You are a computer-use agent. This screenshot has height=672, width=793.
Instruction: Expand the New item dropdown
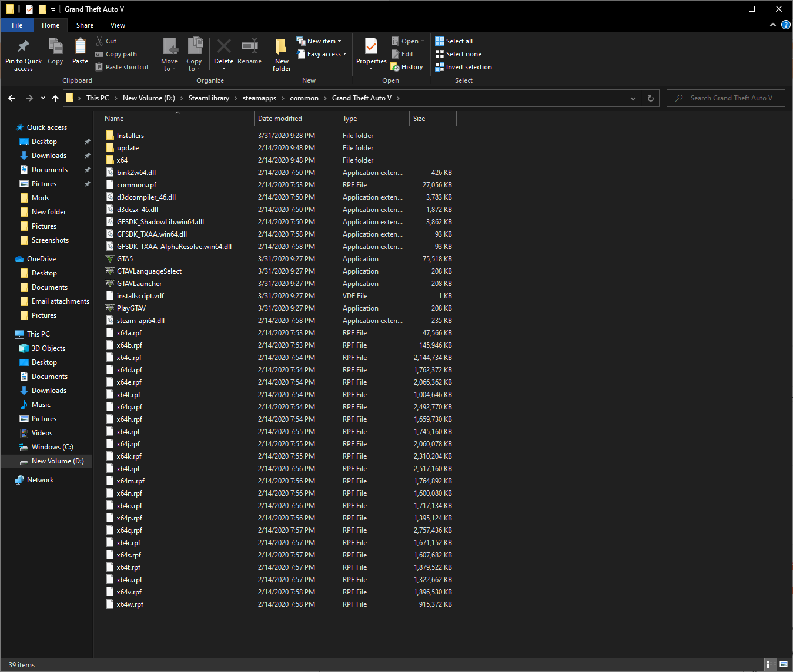tap(319, 41)
